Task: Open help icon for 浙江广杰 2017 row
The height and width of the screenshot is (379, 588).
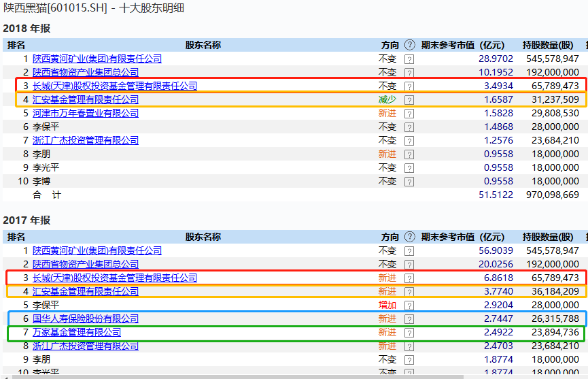Action: coord(409,346)
